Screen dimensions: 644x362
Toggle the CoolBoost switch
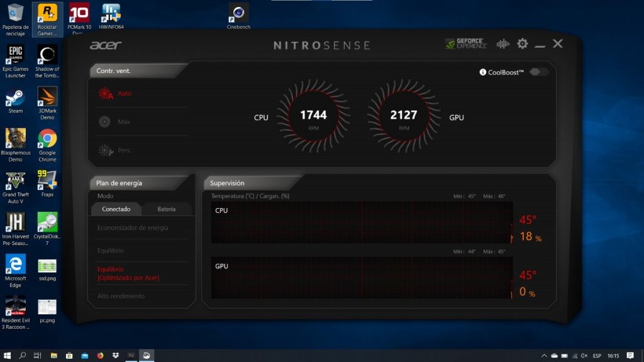point(538,72)
